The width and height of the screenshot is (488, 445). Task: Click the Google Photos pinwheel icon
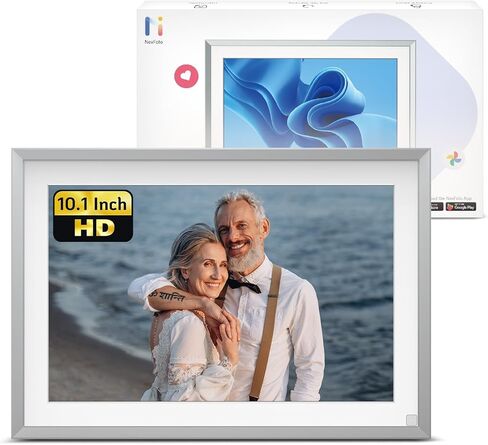click(x=454, y=159)
